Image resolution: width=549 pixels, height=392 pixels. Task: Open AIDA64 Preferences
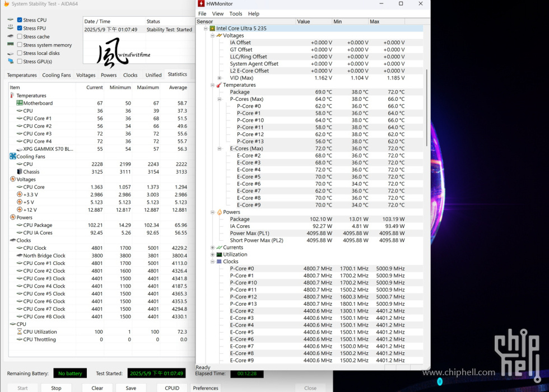(205, 388)
